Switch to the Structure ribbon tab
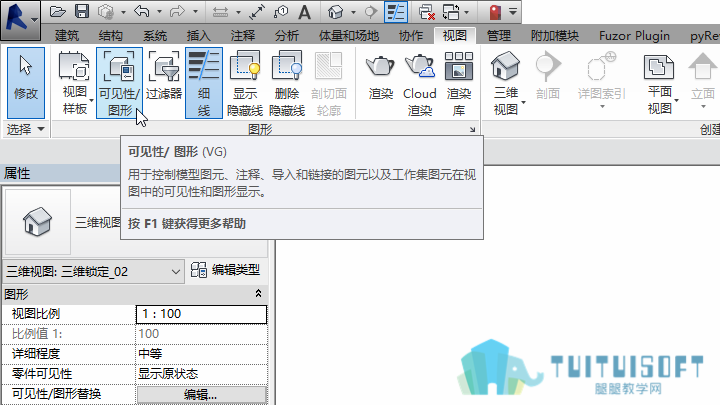The height and width of the screenshot is (405, 720). click(x=111, y=35)
